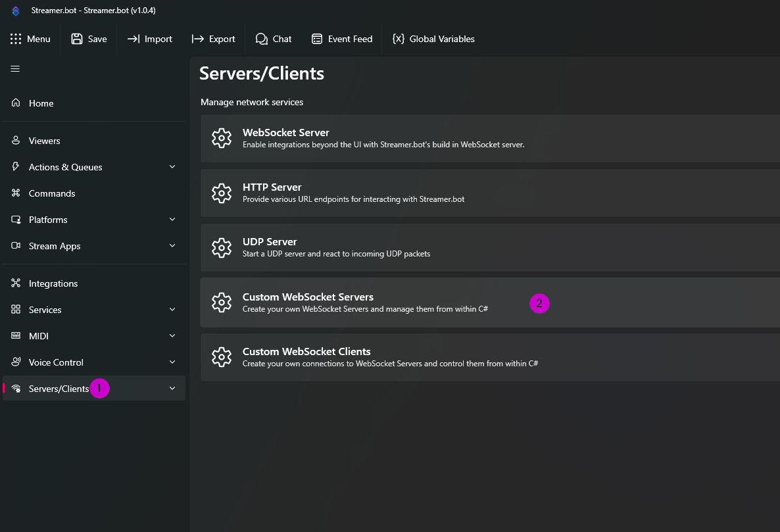780x532 pixels.
Task: Click the Streamer.bot logo in title bar
Action: pyautogui.click(x=15, y=11)
